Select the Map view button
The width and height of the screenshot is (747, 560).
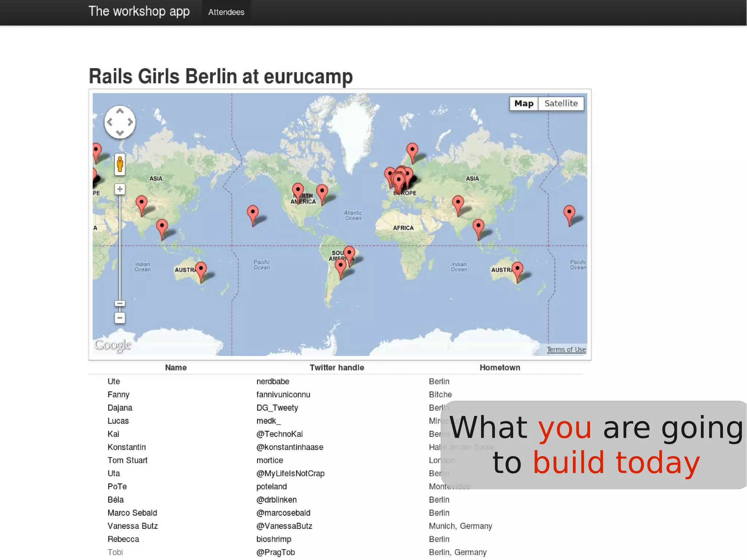pyautogui.click(x=523, y=104)
